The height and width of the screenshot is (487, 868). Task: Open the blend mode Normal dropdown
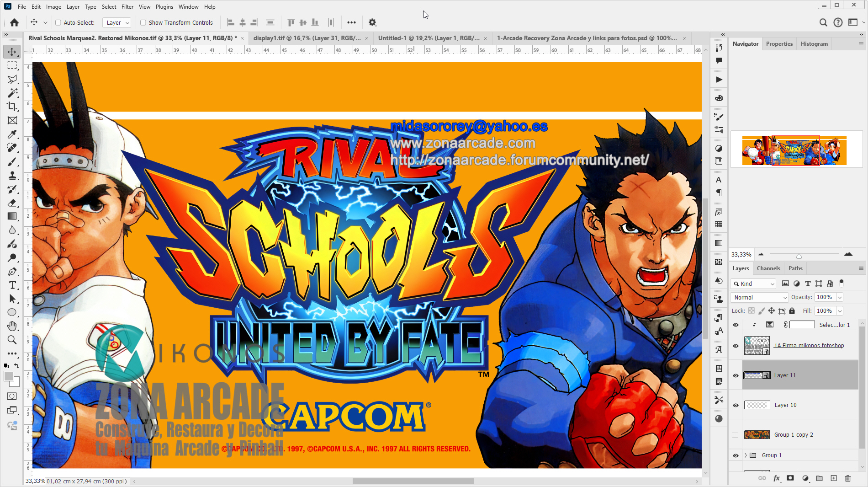click(759, 297)
